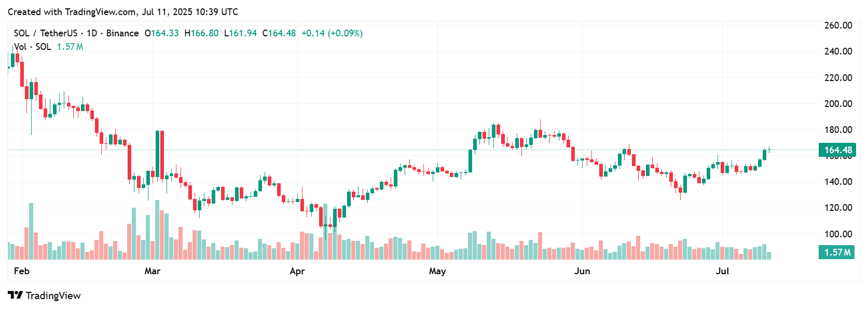Click the Mar label on time axis

(x=153, y=271)
